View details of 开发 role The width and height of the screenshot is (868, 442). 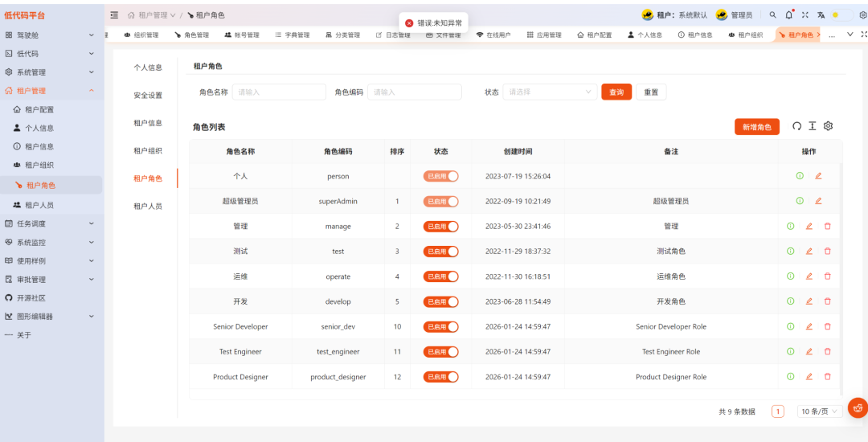pos(790,301)
